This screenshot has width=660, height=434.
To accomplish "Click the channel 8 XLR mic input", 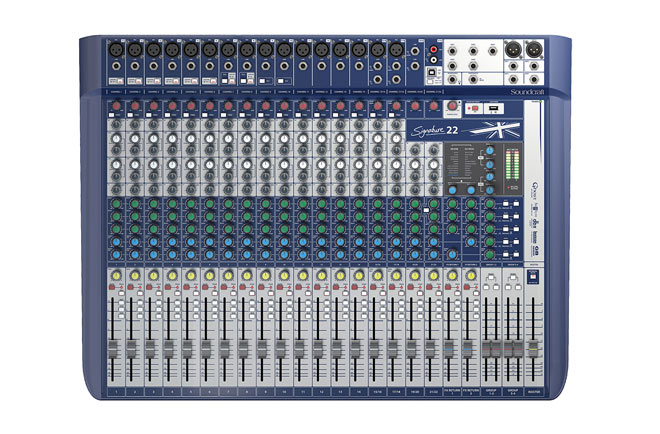I will pos(247,50).
